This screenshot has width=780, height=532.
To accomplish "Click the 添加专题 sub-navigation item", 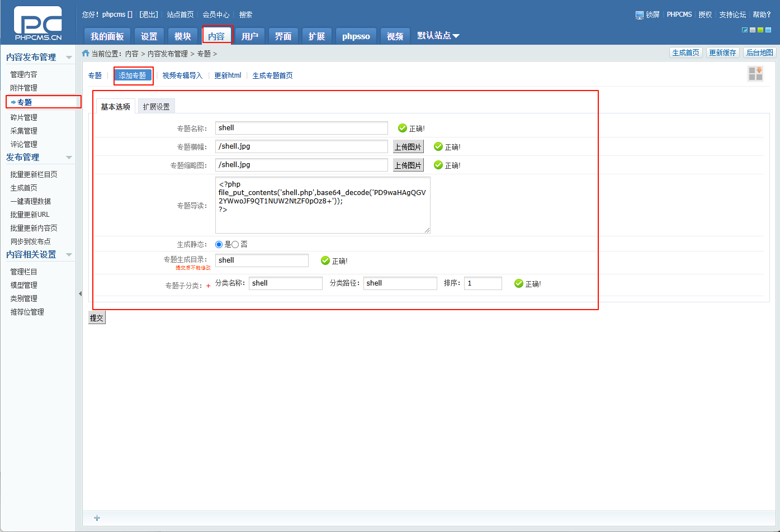I will click(133, 75).
